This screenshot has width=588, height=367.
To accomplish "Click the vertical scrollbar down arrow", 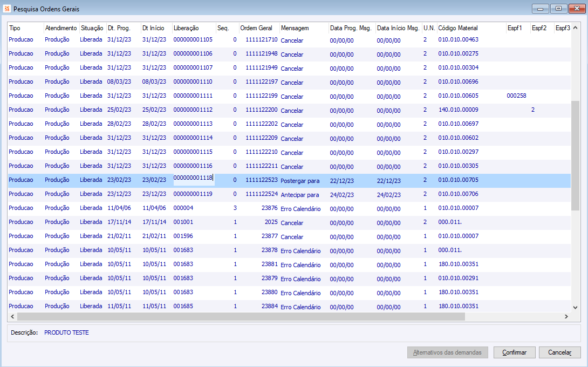I will [x=575, y=307].
